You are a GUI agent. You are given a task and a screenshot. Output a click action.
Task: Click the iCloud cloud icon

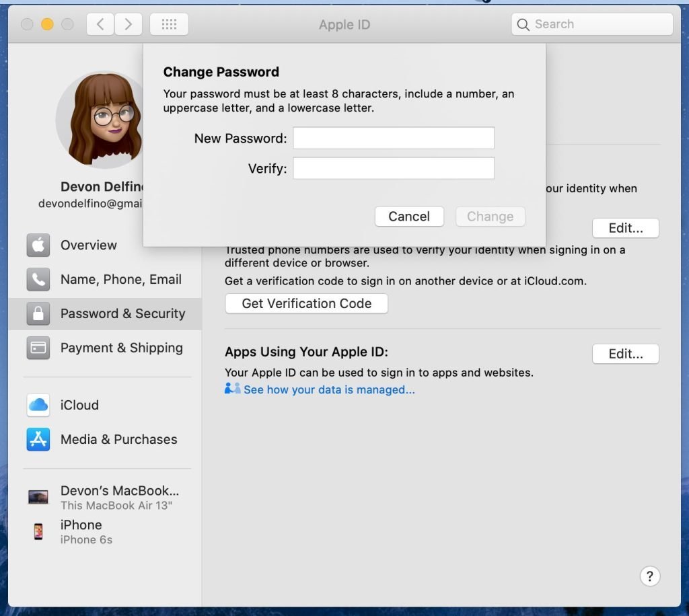click(38, 405)
